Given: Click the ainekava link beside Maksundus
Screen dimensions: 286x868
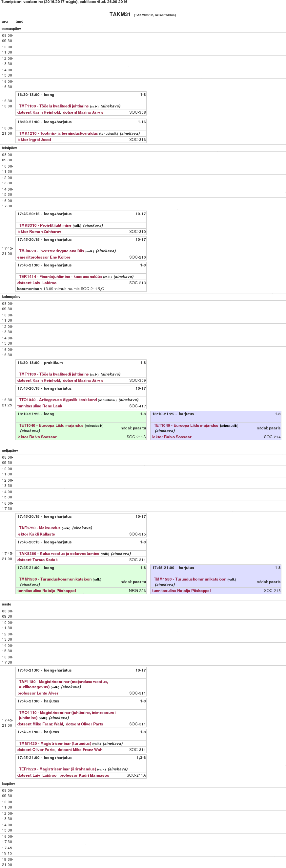Looking at the screenshot, I should 82,528.
